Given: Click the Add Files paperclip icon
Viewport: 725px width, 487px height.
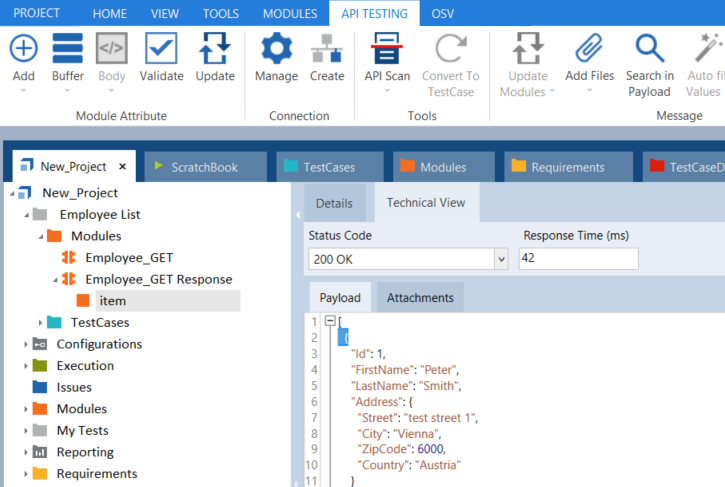Looking at the screenshot, I should [x=590, y=49].
